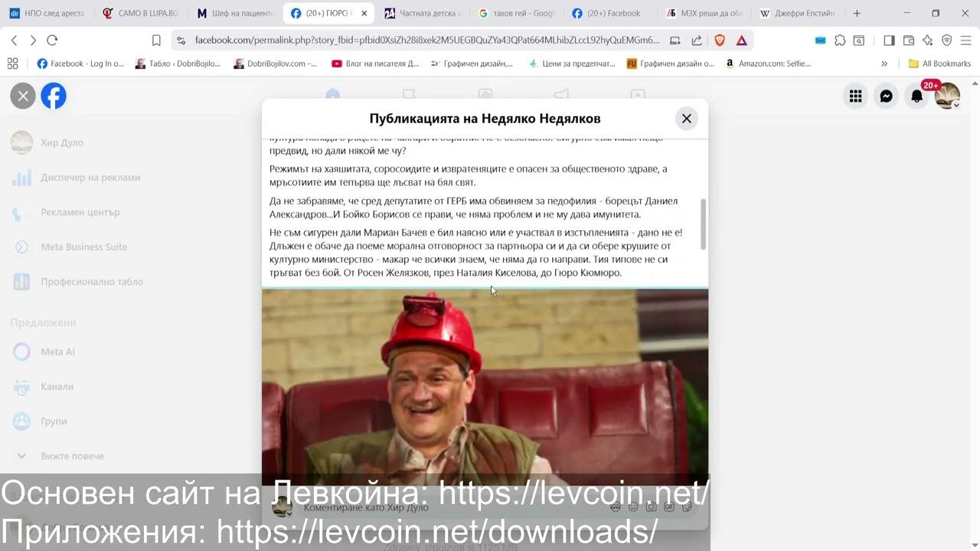Open 'Групи' in left sidebar
The height and width of the screenshot is (551, 980).
coord(54,422)
